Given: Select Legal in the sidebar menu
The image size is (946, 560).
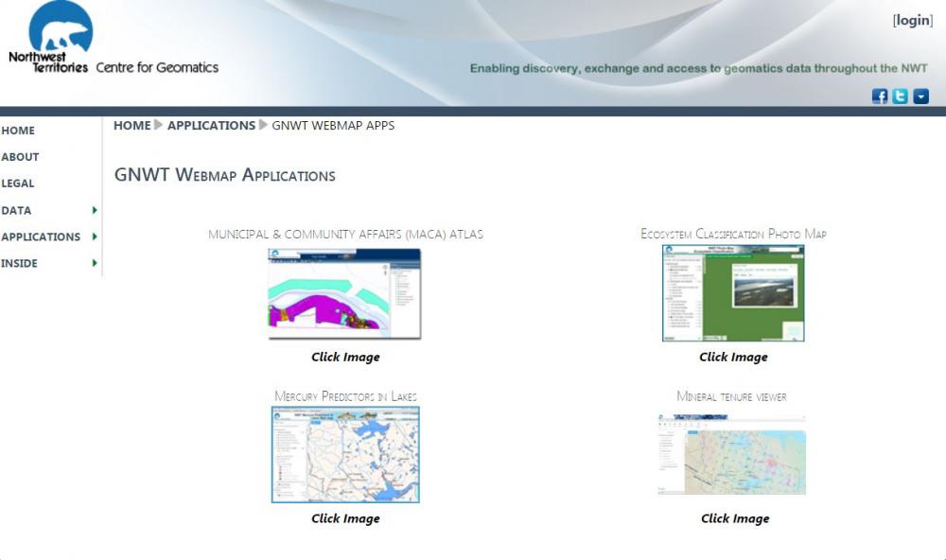Looking at the screenshot, I should (x=18, y=184).
